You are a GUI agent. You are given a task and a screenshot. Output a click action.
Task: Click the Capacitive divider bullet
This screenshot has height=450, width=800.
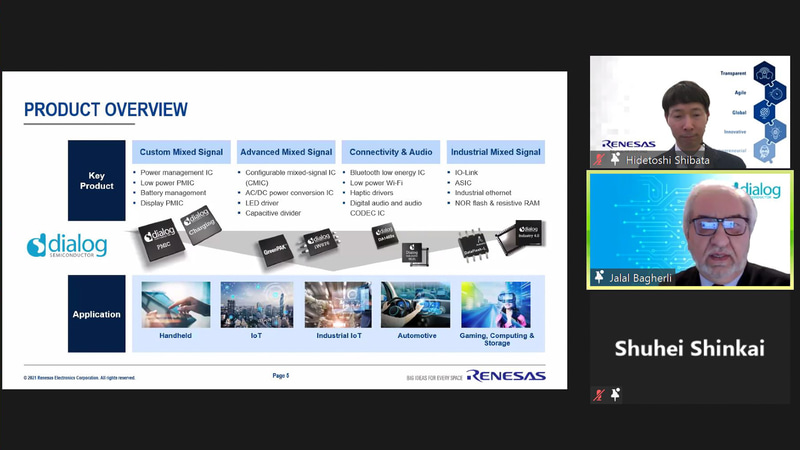pyautogui.click(x=273, y=213)
